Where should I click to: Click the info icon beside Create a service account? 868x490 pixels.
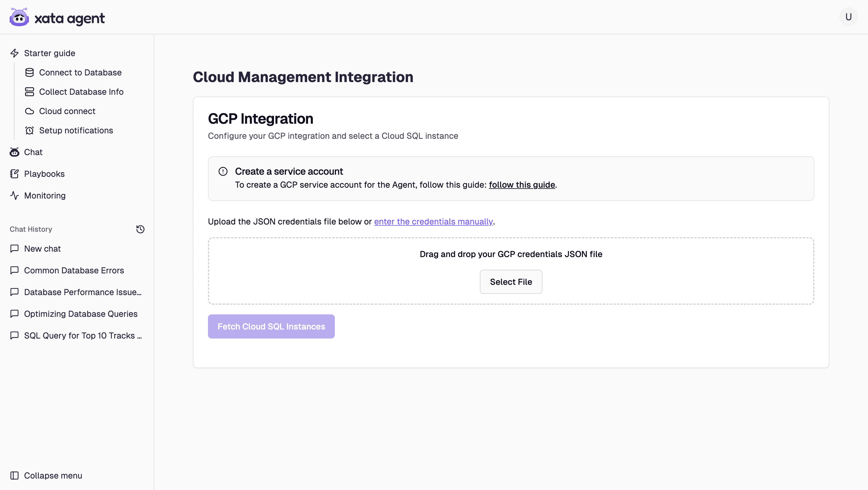pyautogui.click(x=223, y=171)
